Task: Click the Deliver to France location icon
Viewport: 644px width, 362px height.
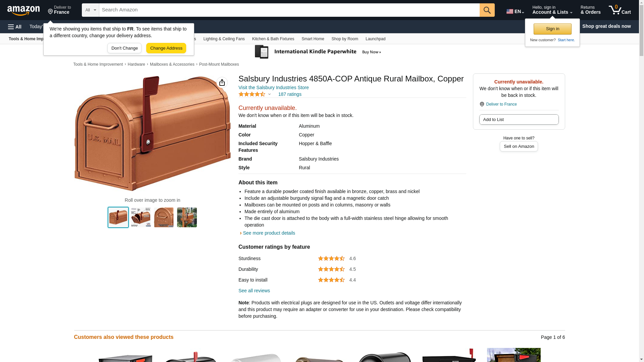Action: coord(50,12)
